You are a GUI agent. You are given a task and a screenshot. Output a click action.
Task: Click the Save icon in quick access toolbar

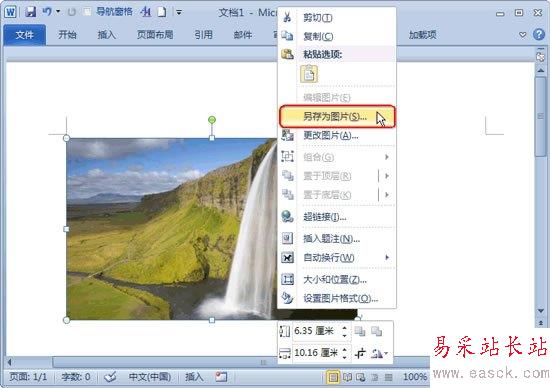tap(30, 12)
